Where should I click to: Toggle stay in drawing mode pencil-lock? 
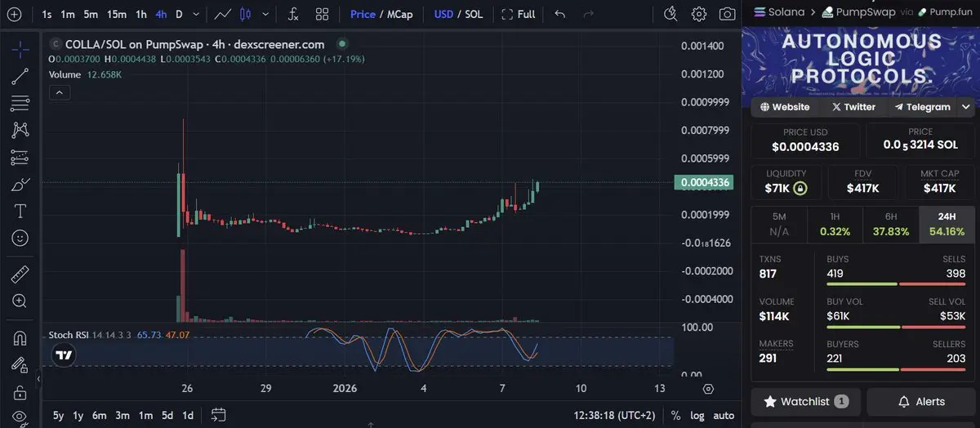coord(20,364)
